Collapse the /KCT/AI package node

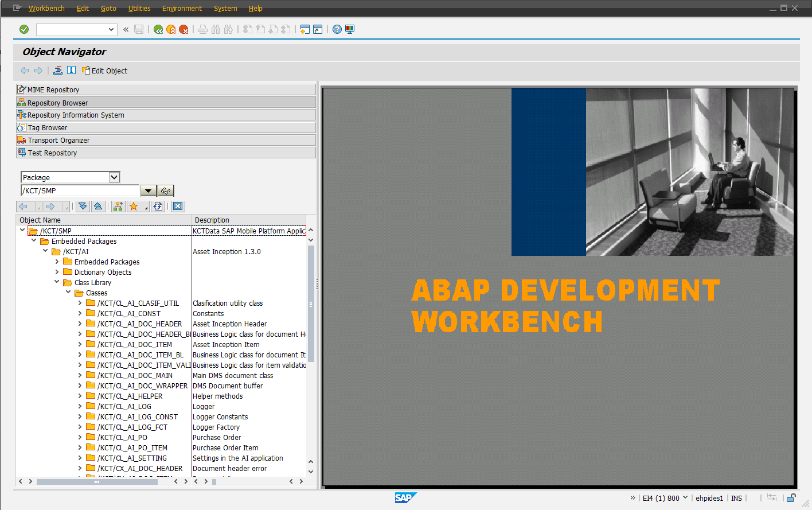click(45, 251)
